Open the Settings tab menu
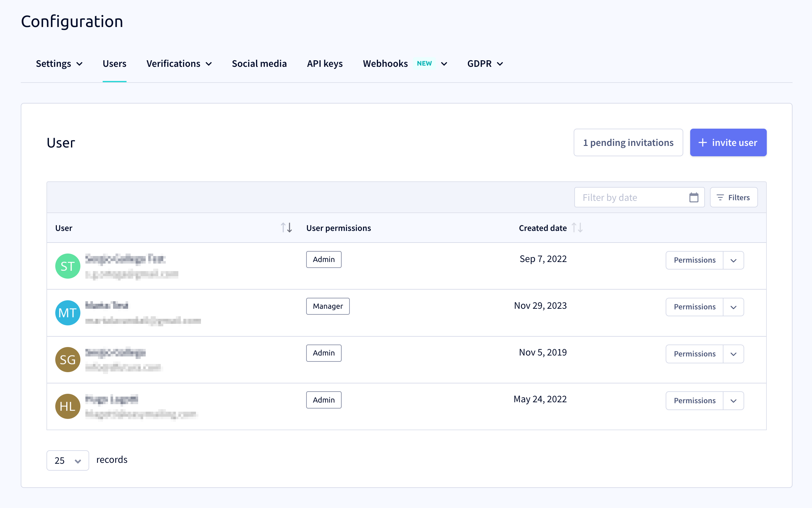 pos(59,63)
